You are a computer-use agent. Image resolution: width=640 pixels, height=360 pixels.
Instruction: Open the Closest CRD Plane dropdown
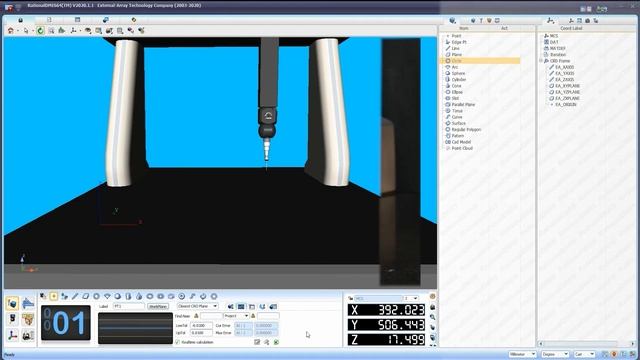(198, 306)
